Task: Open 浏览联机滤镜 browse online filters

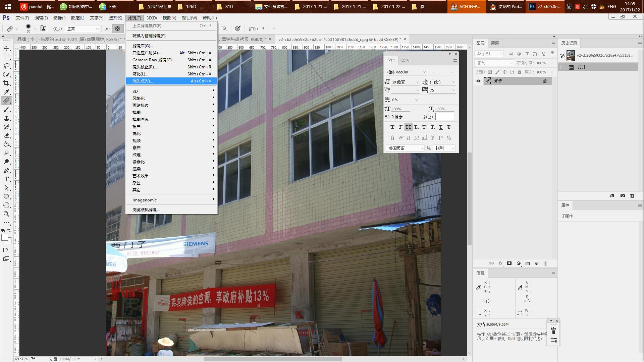Action: pyautogui.click(x=146, y=209)
